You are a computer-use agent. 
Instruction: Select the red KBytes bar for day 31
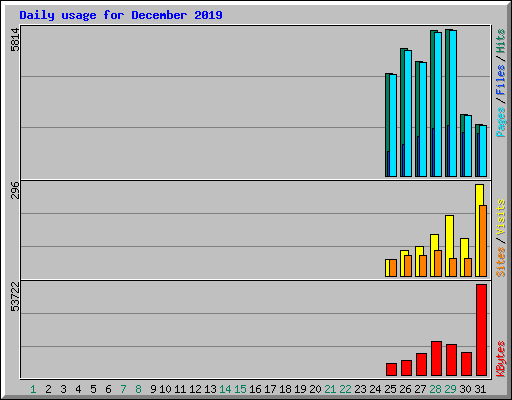pos(481,330)
